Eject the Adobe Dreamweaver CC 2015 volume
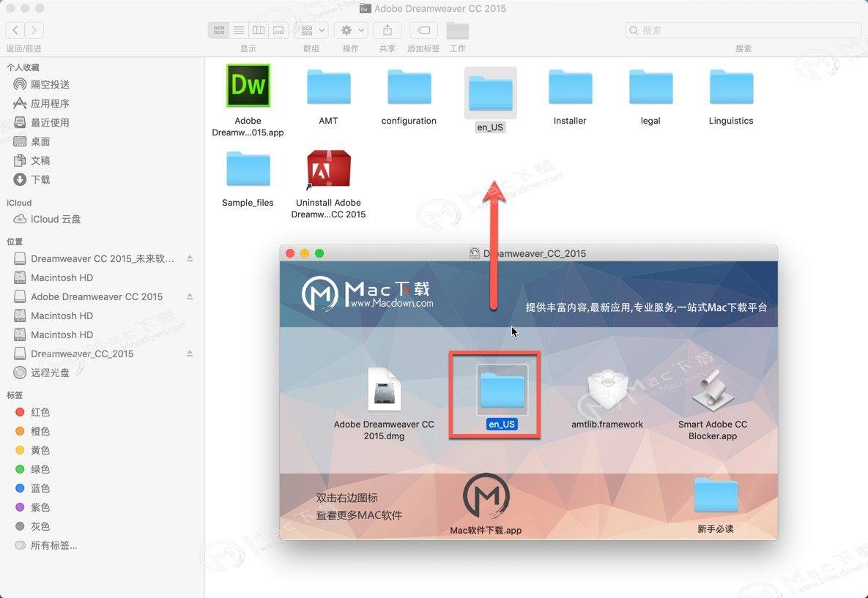Screen dimensions: 868x598 [x=190, y=296]
